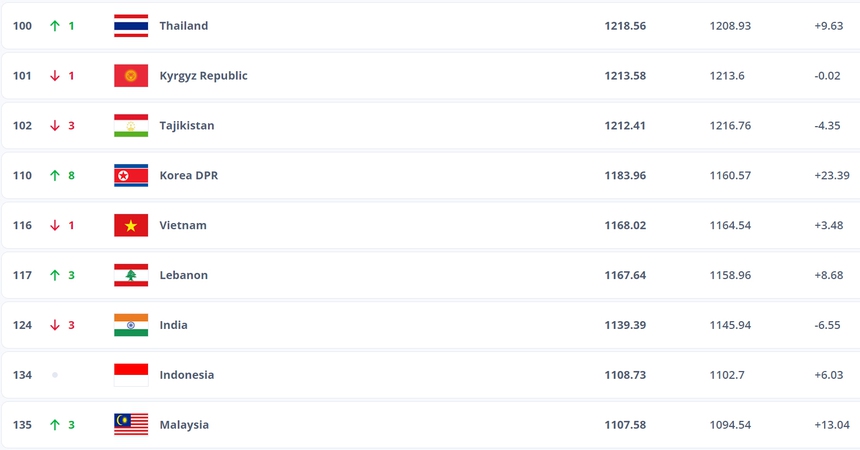Click Indonesia's total points 1108.73
Screen dimensions: 860x450
pos(625,375)
